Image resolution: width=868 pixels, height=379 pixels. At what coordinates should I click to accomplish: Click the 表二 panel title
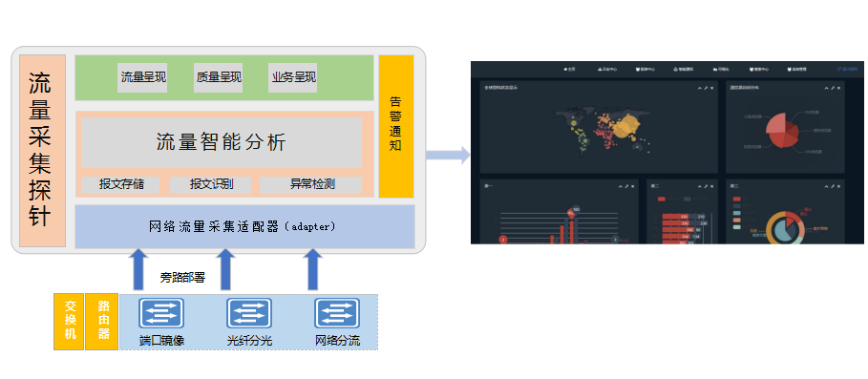click(x=655, y=186)
